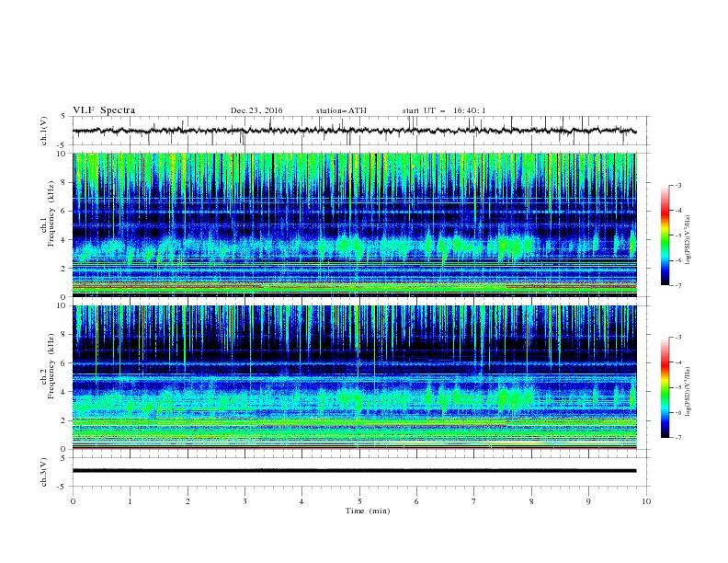Click the ch.2 spectrogram panel

coord(355,377)
